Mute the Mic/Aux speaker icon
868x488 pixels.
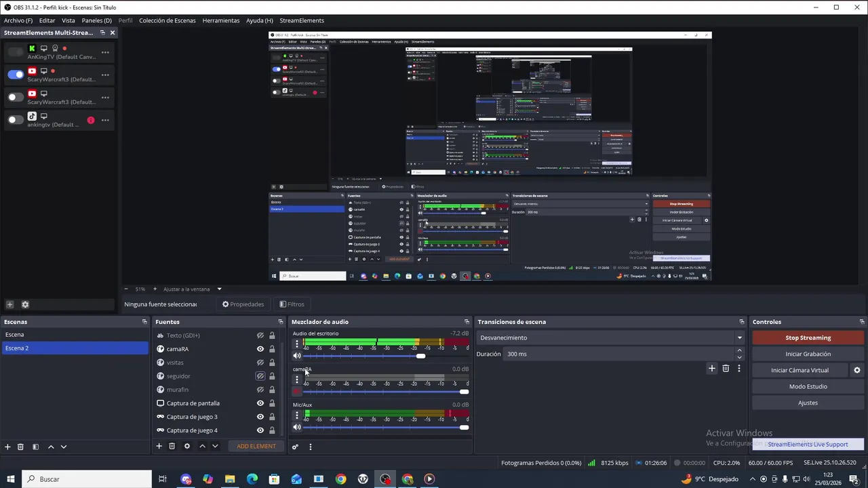tap(297, 427)
